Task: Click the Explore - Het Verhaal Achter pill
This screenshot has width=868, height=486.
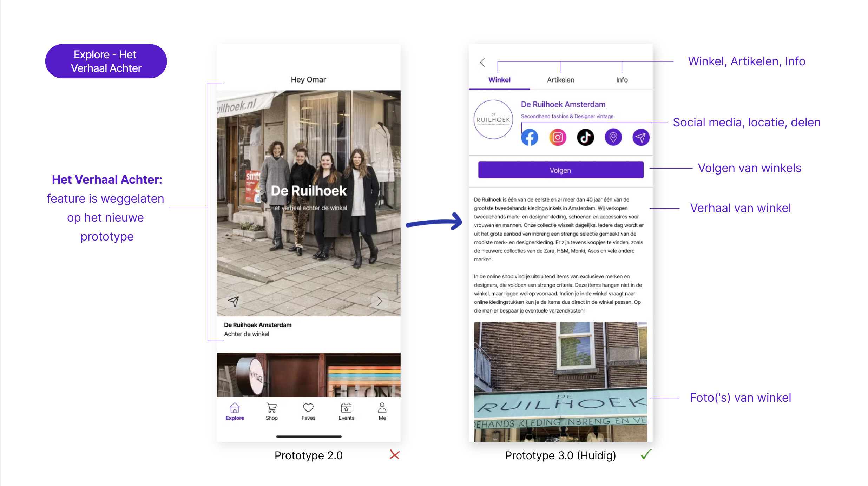Action: [x=106, y=61]
